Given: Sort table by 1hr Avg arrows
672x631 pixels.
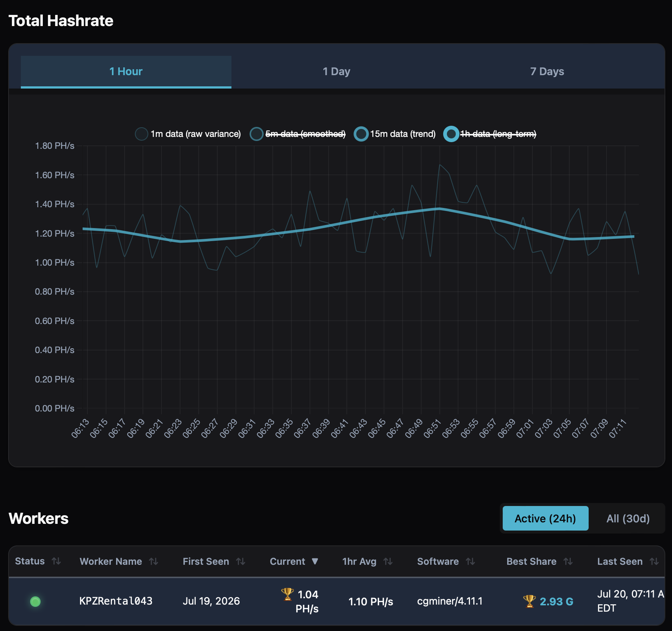Looking at the screenshot, I should [x=388, y=561].
